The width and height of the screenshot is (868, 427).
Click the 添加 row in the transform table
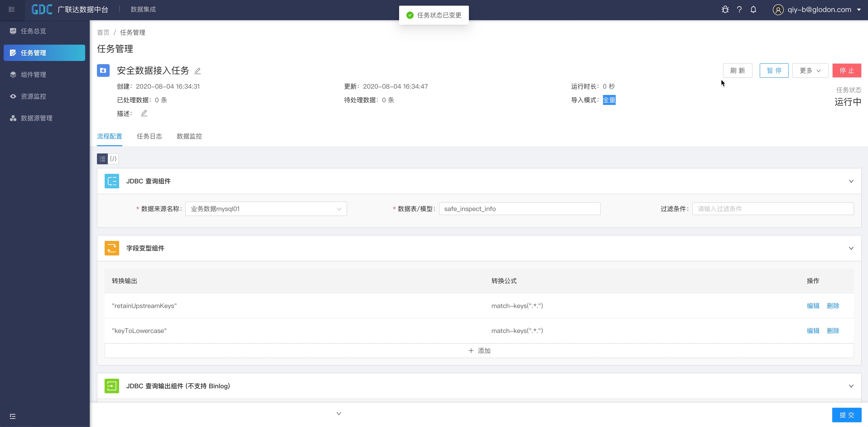[479, 351]
